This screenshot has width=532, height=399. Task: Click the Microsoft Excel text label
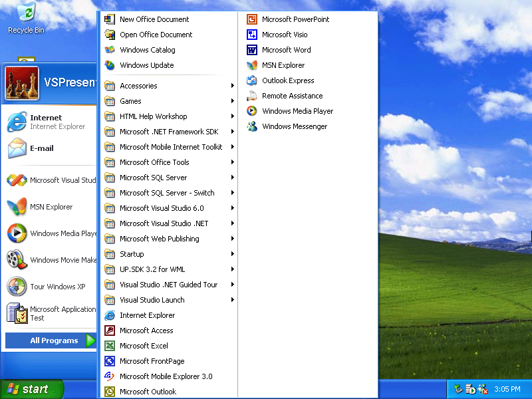coord(144,346)
